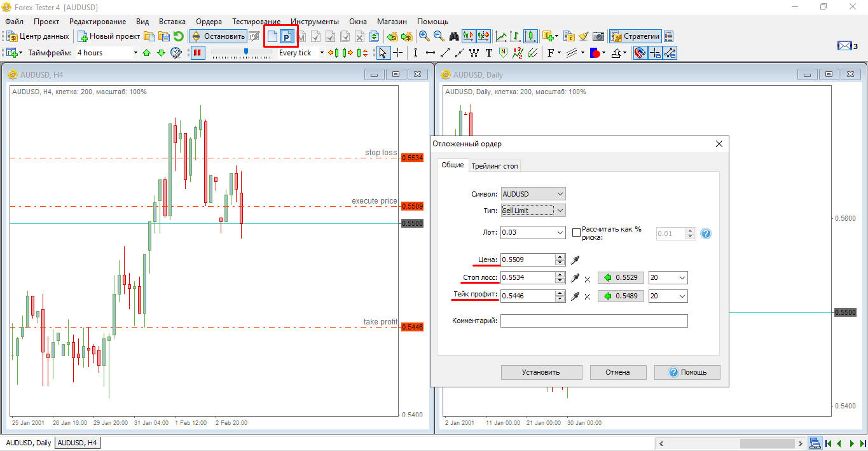Expand the Лот size dropdown
This screenshot has width=868, height=451.
coord(560,233)
